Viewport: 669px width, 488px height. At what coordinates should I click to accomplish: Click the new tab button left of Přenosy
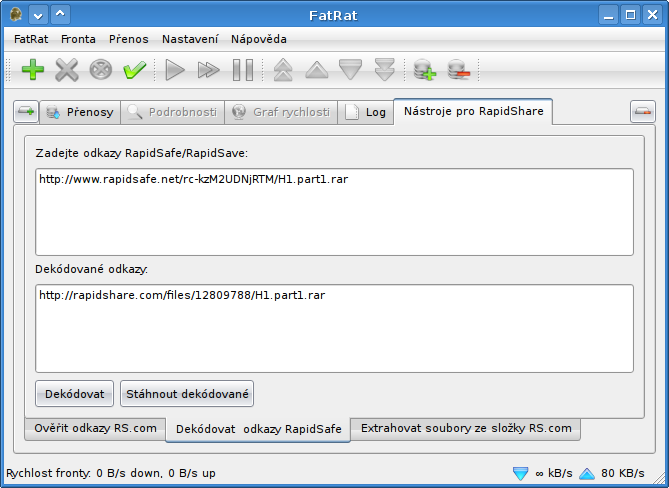tap(26, 112)
